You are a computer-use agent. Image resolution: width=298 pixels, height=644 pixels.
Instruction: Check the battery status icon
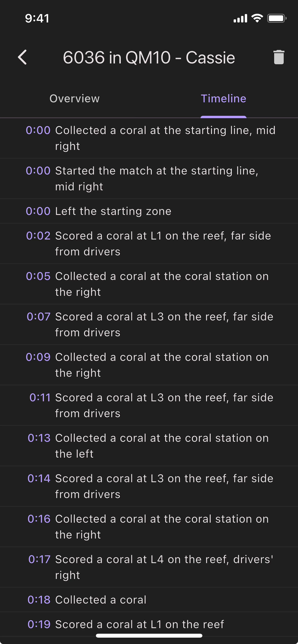point(276,18)
